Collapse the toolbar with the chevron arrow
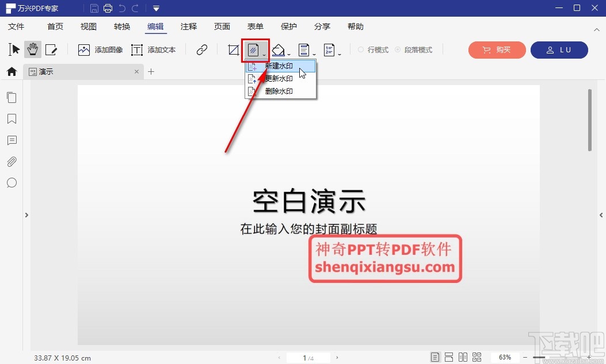This screenshot has width=606, height=364. 597,29
